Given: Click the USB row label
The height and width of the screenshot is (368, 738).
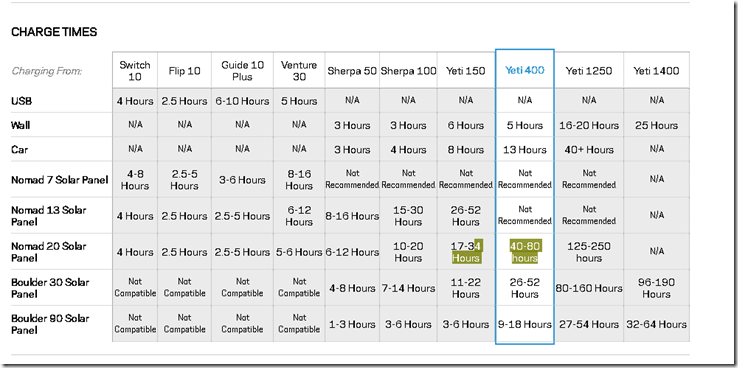Looking at the screenshot, I should point(22,101).
